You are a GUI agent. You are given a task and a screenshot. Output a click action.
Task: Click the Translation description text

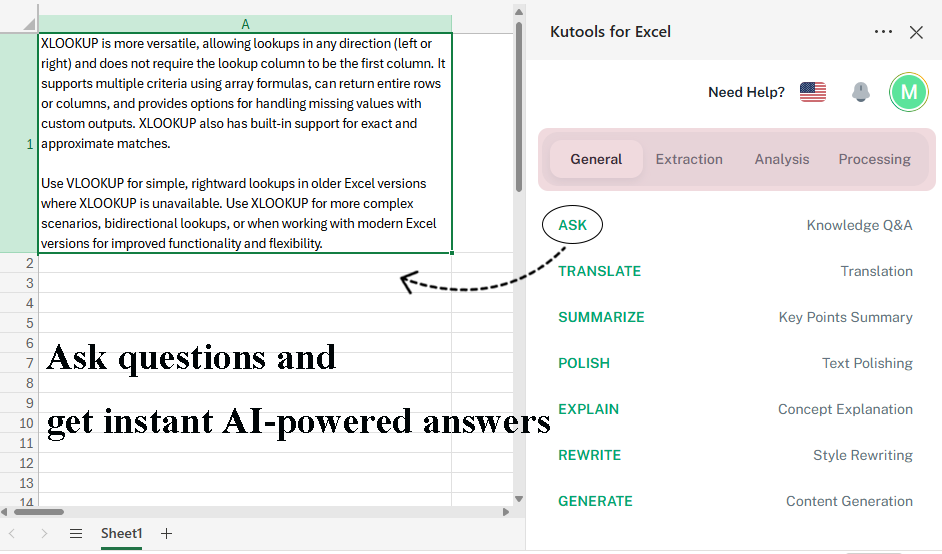[877, 271]
